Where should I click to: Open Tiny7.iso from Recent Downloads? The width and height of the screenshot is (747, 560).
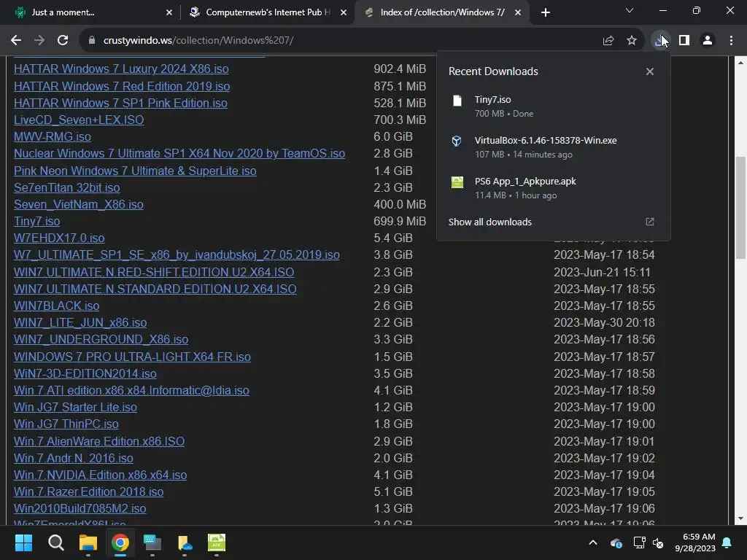[x=553, y=106]
